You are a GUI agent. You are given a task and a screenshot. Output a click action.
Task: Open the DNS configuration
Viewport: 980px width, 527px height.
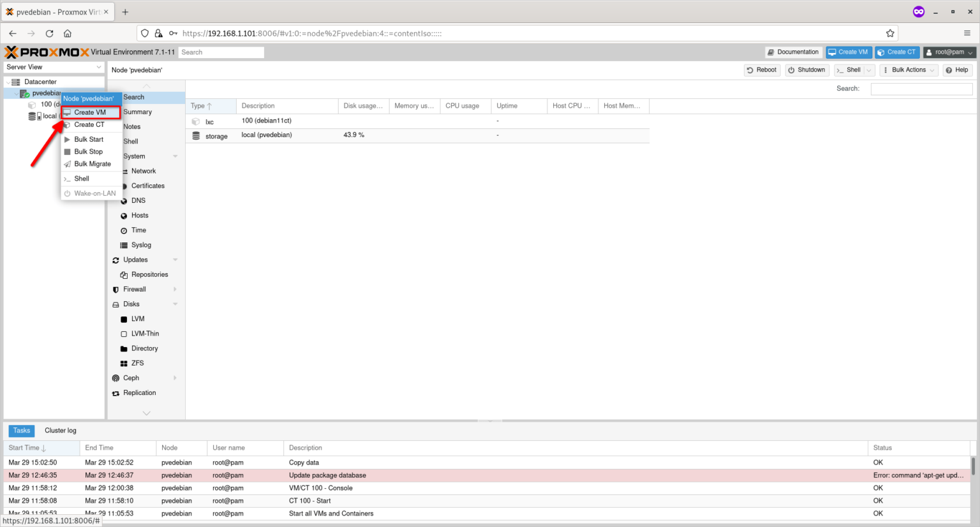click(137, 200)
